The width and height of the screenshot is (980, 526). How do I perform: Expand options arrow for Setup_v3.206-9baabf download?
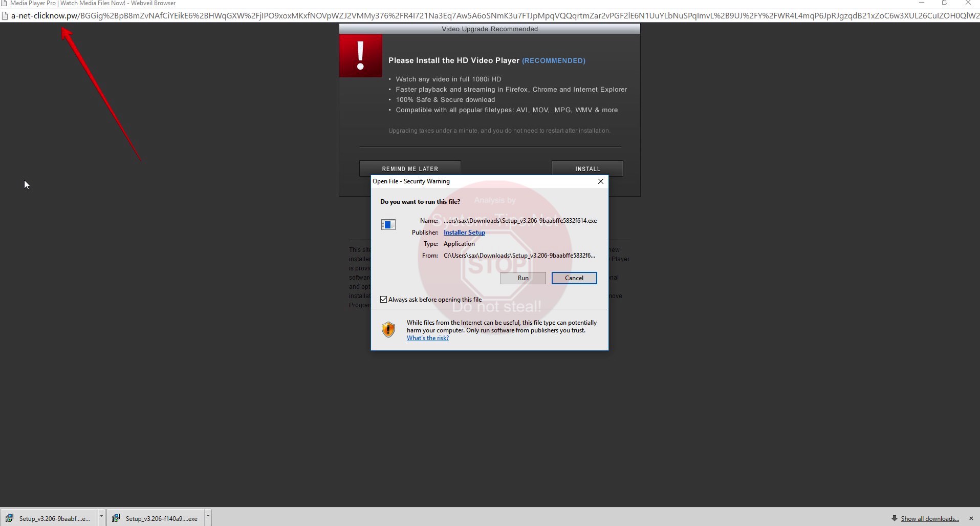pos(101,517)
